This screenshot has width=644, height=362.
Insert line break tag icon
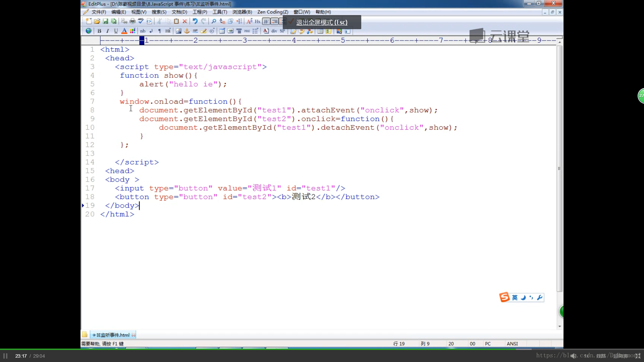coord(151,31)
